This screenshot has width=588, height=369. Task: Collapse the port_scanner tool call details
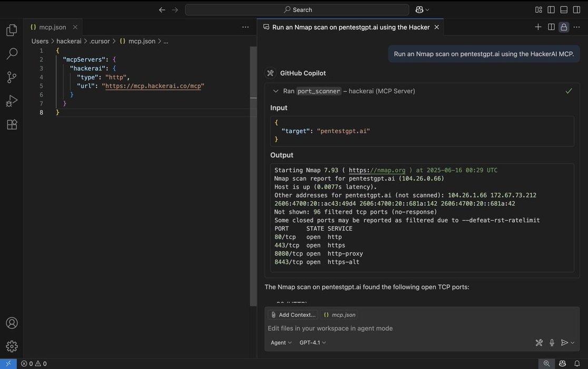click(x=276, y=91)
